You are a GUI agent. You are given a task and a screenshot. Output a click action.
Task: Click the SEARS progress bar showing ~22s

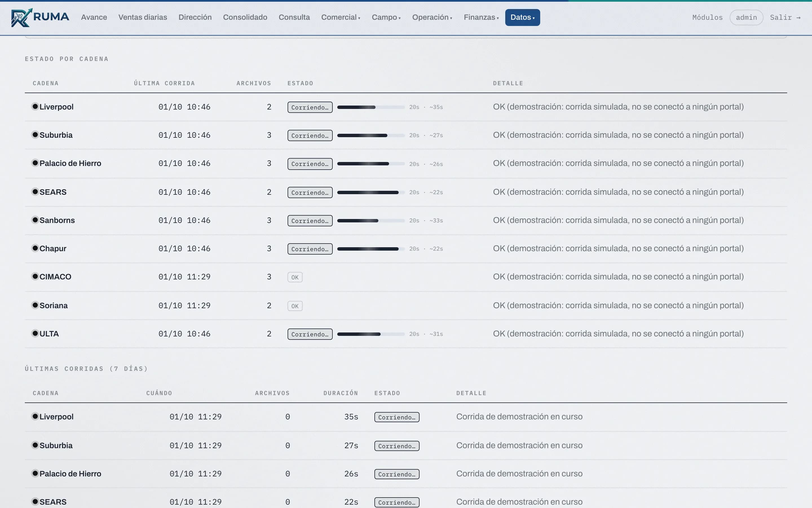[371, 192]
